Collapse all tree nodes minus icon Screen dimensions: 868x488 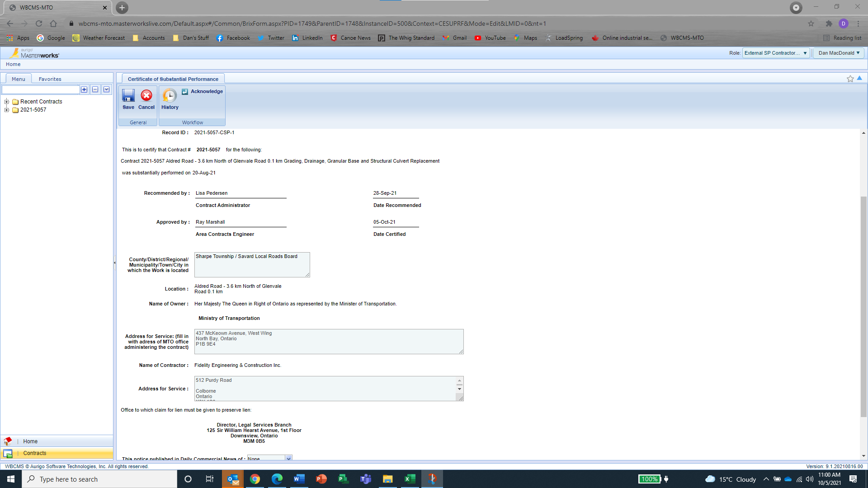coord(95,89)
